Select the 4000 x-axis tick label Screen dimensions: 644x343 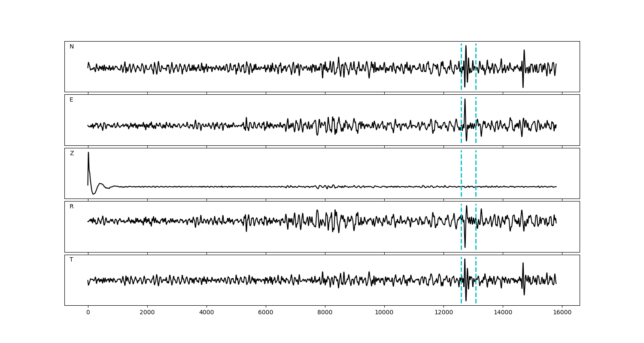point(207,313)
